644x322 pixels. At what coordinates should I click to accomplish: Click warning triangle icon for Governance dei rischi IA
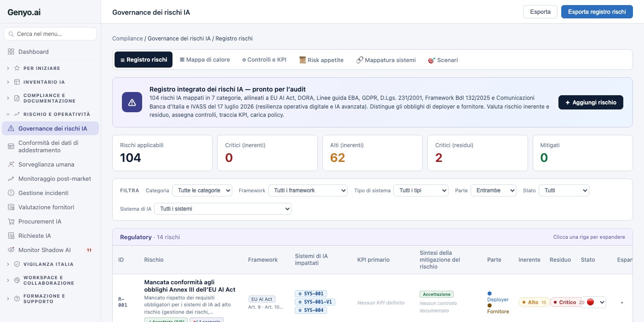pos(11,129)
